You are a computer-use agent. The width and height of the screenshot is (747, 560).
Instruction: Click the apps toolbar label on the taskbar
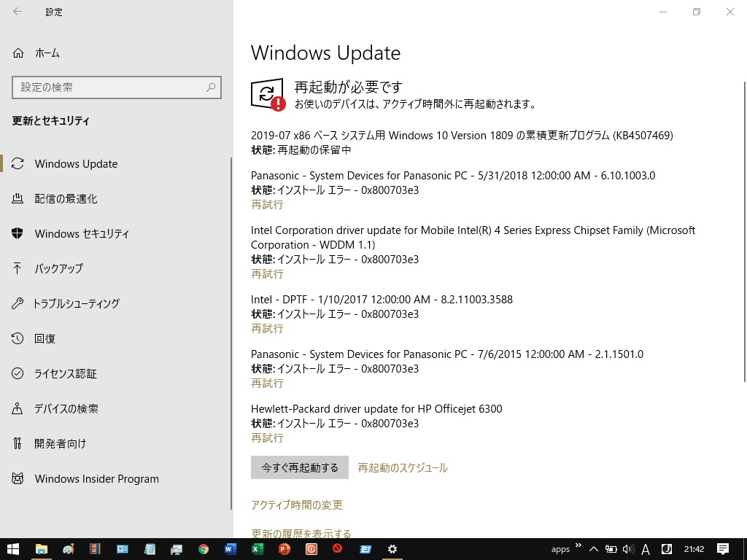pos(560,550)
